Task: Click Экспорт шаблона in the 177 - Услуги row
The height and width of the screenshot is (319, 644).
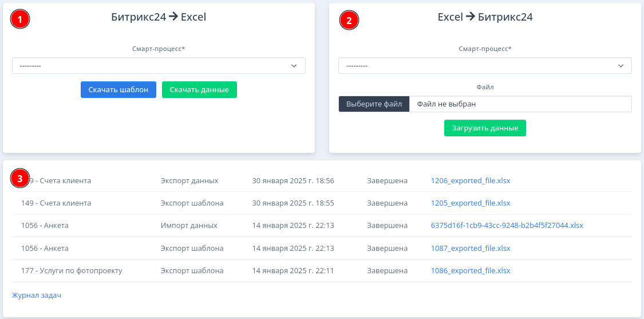Action: pos(192,270)
